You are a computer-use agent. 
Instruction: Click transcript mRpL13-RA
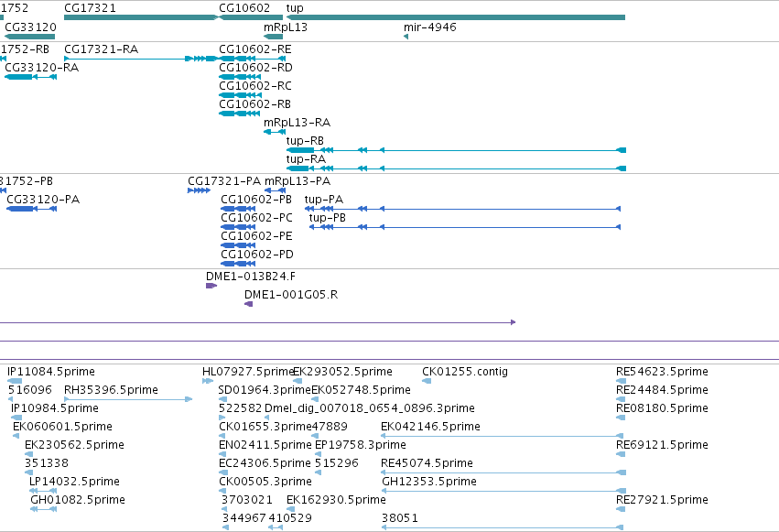(x=275, y=132)
